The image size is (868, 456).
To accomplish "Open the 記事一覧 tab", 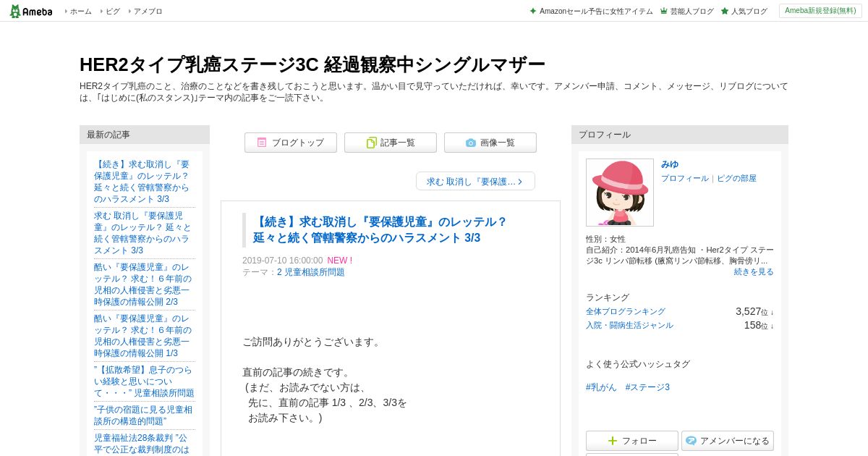I will 391,143.
